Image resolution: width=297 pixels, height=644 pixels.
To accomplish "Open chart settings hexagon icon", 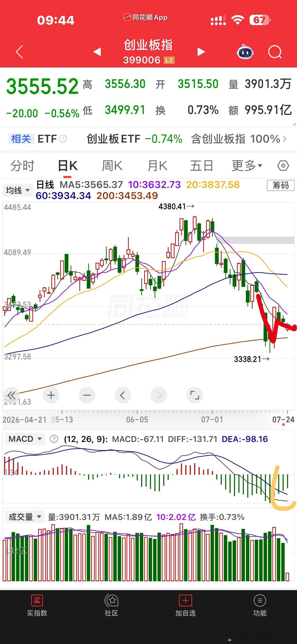I will 283,166.
